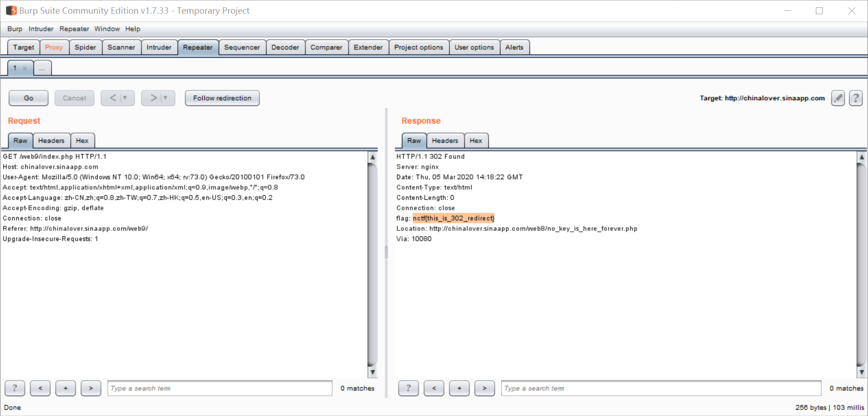Image resolution: width=868 pixels, height=416 pixels.
Task: Click Follow redirection button
Action: [x=222, y=98]
